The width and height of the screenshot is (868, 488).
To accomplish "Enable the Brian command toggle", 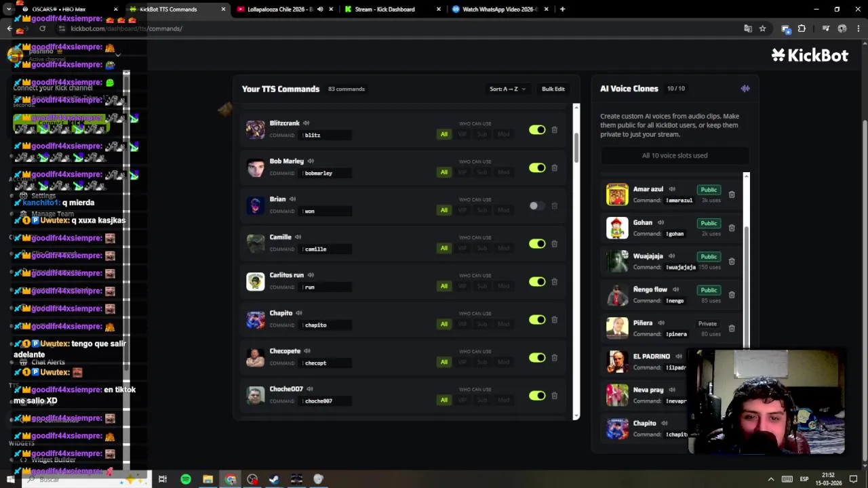I will click(x=537, y=205).
